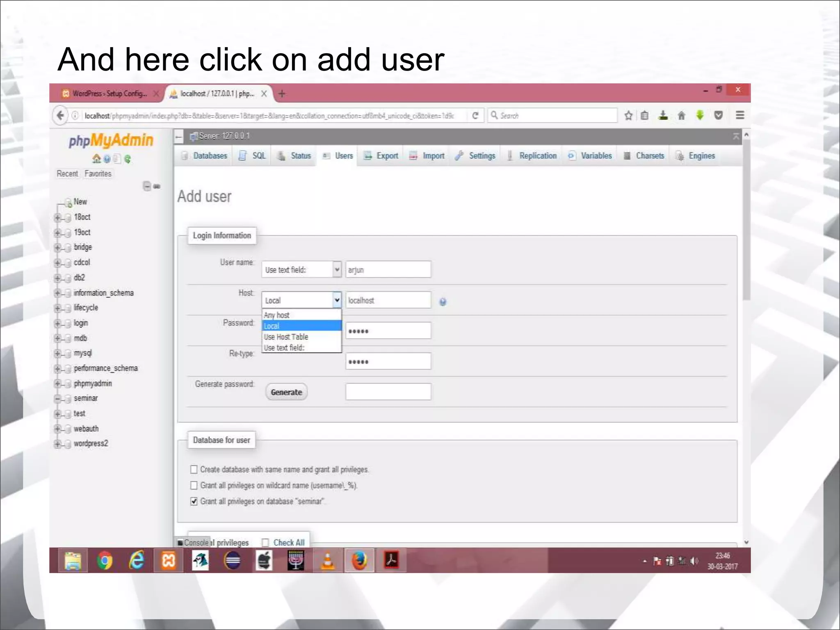Click the page reload button in address bar
Viewport: 840px width, 630px height.
(475, 115)
